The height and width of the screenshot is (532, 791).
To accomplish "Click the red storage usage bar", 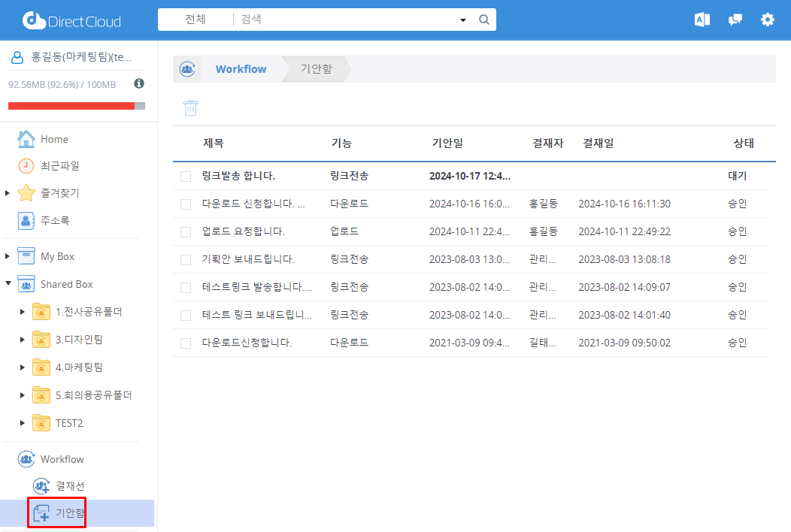I will pos(71,106).
